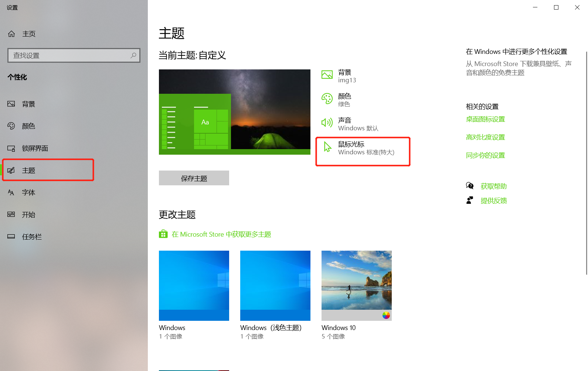Open 在 Microsoft Store 中获取更多主题 link
This screenshot has width=588, height=371.
coord(221,234)
